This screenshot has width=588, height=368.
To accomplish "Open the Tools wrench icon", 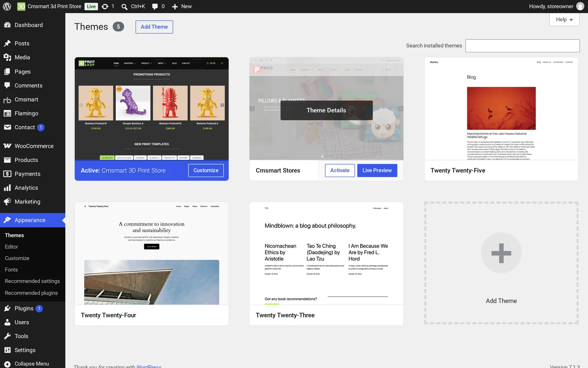I will pos(7,336).
